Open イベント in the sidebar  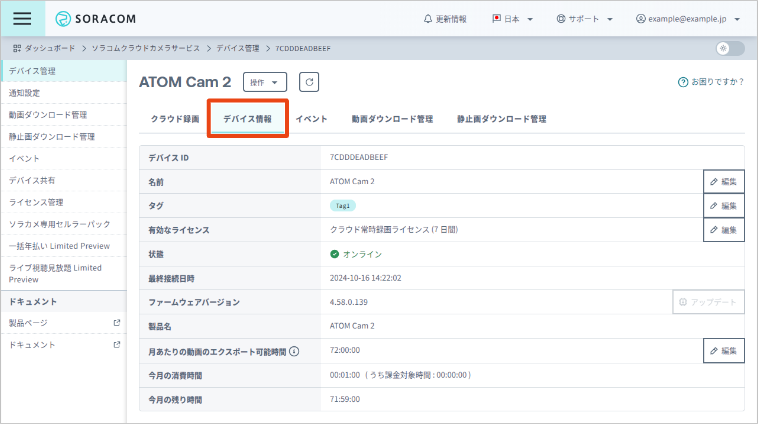(63, 158)
